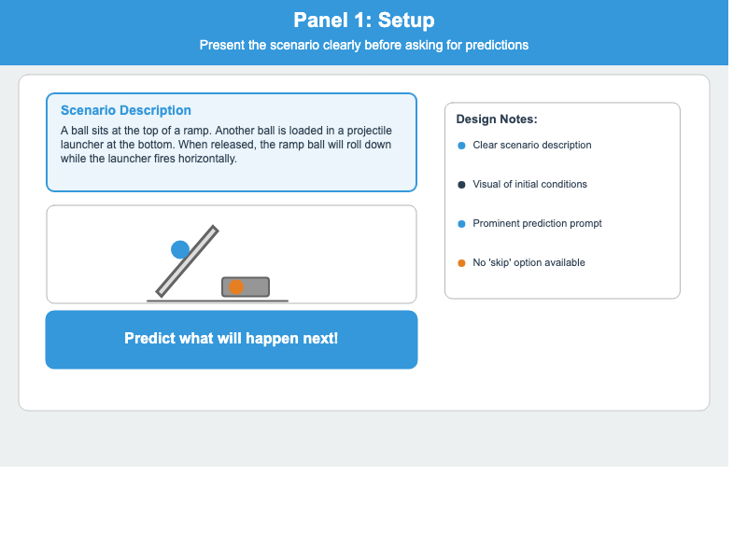Click the blue bullet beside 'Prominent prediction prompt'
The image size is (747, 560).
coord(461,224)
